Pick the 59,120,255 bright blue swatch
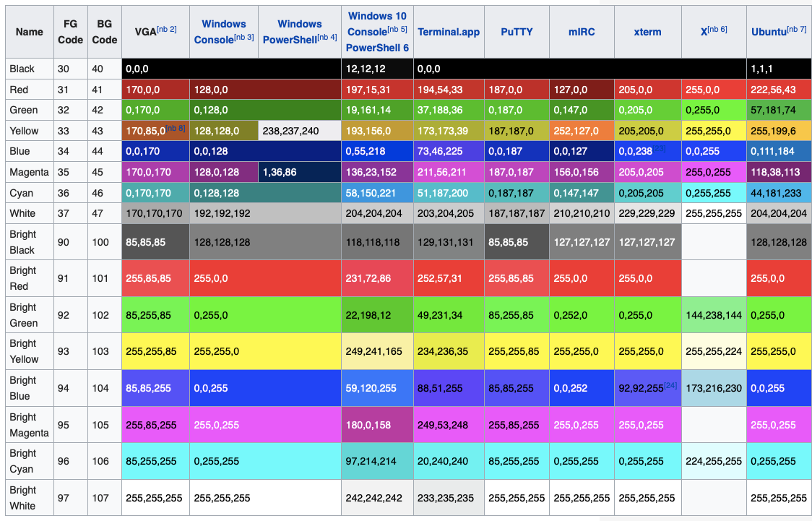Screen dimensions: 812x521 [x=378, y=388]
